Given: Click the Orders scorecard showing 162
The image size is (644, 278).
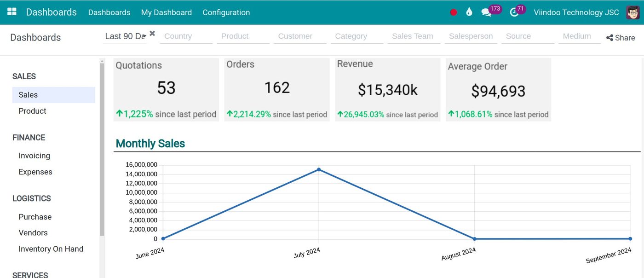Looking at the screenshot, I should (277, 90).
